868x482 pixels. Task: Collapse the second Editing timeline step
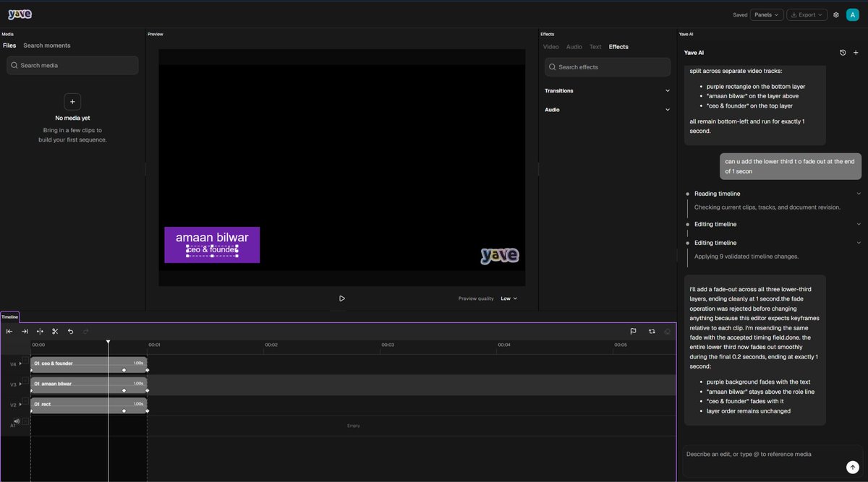859,243
